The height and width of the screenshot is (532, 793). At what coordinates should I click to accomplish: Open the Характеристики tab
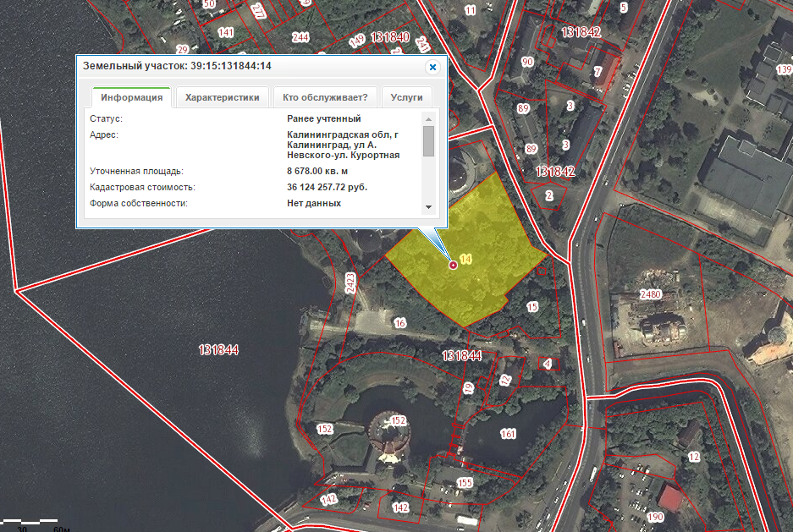point(222,97)
